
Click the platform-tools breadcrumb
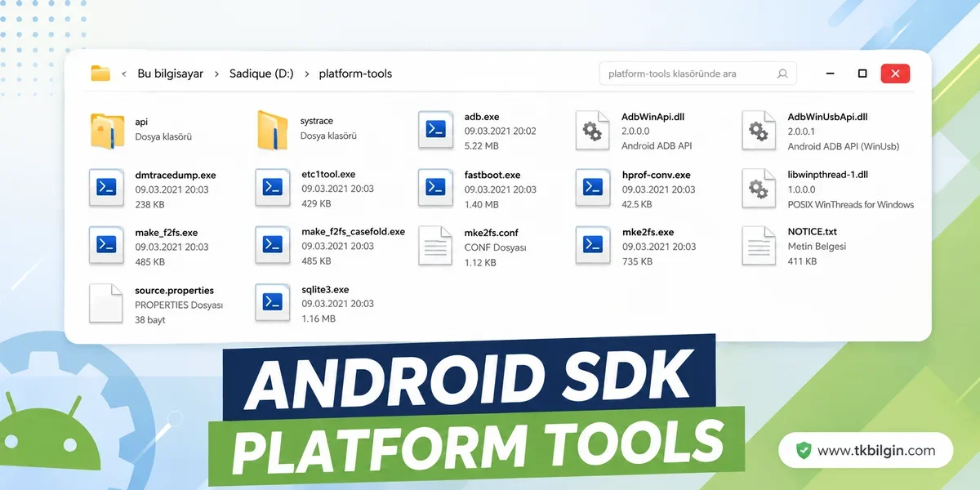[355, 73]
